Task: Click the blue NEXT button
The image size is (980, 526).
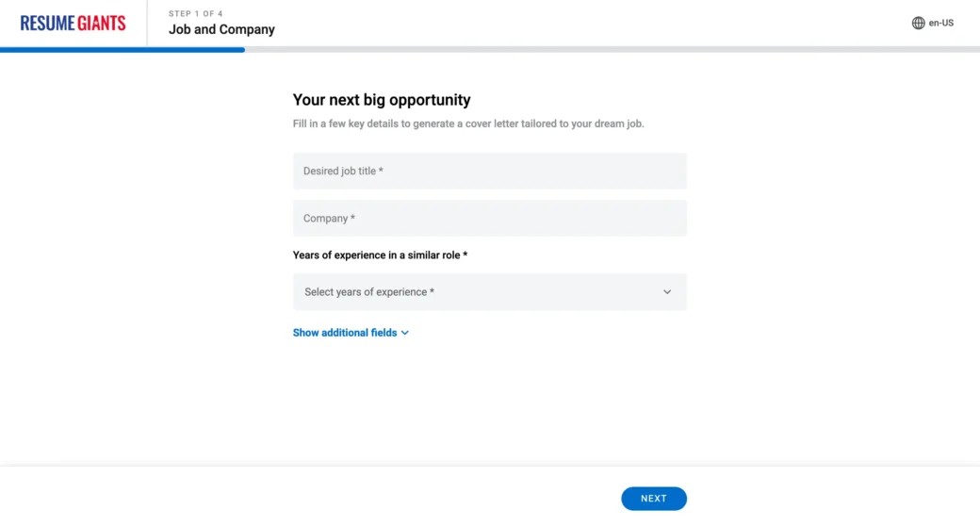Action: tap(654, 499)
